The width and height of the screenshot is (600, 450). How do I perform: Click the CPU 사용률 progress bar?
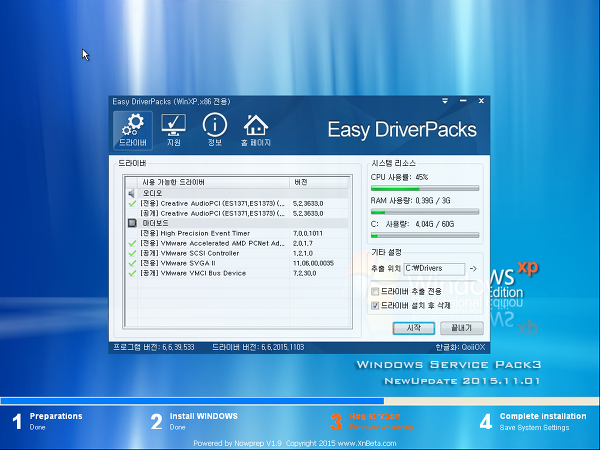(x=425, y=188)
